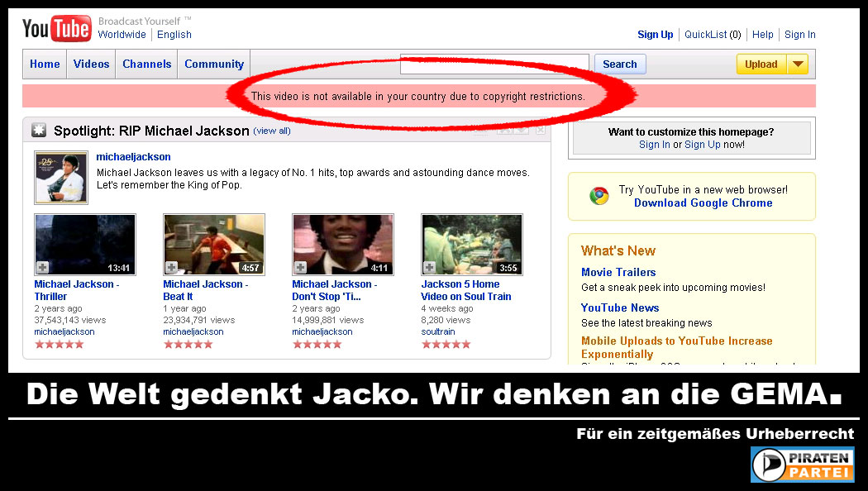Click the search input field
This screenshot has height=491, width=868.
tap(494, 64)
